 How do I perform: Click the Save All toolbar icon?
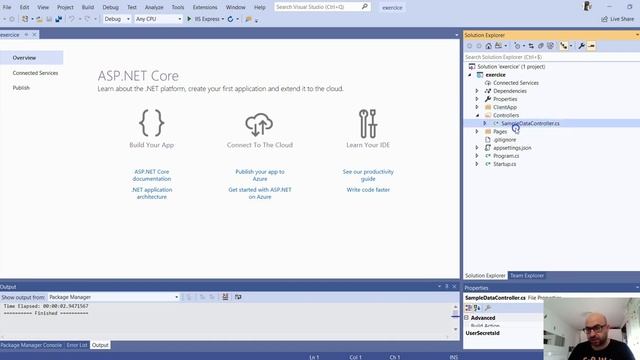click(59, 19)
